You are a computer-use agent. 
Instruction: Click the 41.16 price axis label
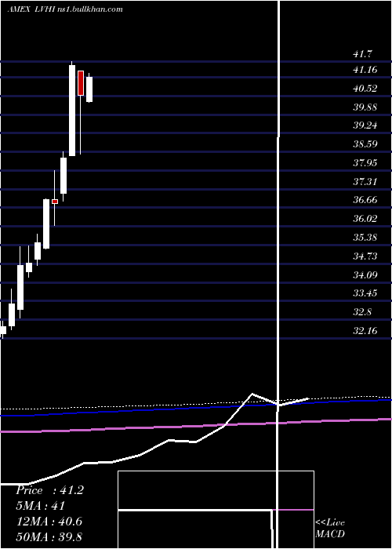tap(365, 70)
